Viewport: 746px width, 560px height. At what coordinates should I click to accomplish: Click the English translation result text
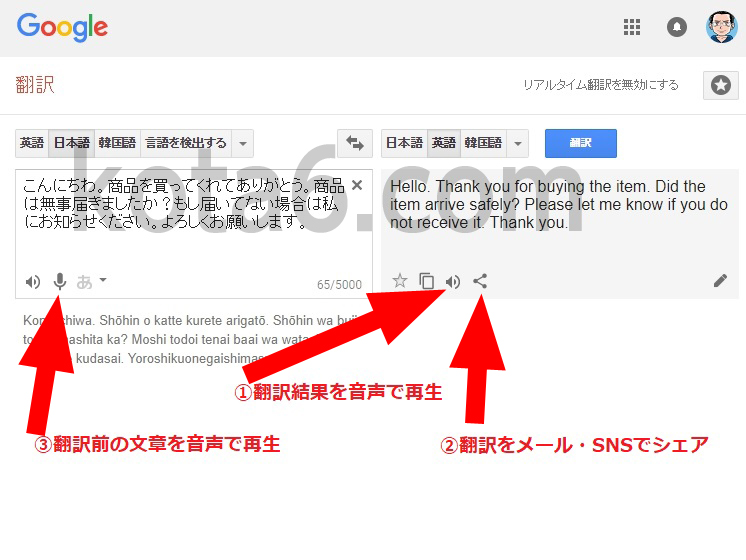click(x=559, y=205)
